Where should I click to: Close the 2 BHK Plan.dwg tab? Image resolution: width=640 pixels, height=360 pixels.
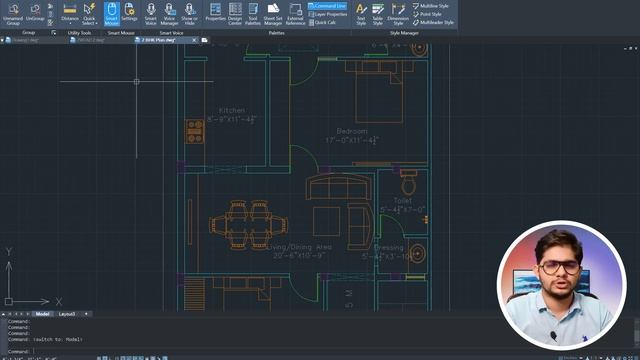194,40
